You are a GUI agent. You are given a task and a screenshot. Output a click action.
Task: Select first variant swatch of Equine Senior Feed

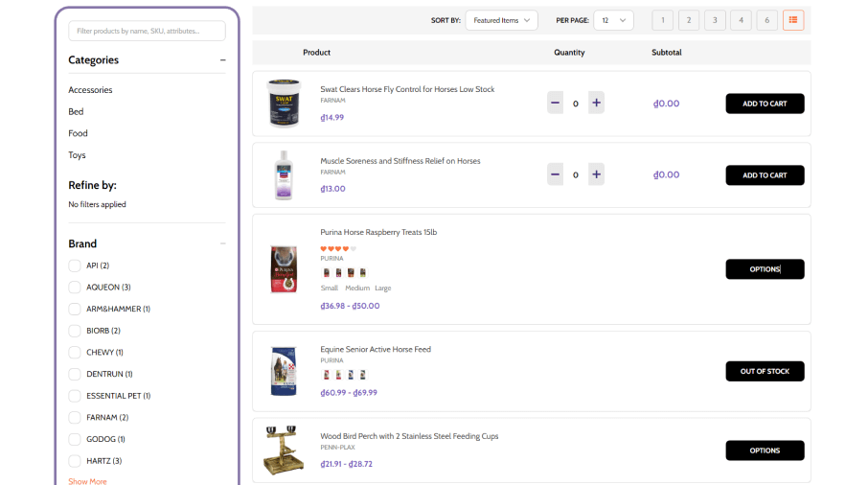coord(326,375)
